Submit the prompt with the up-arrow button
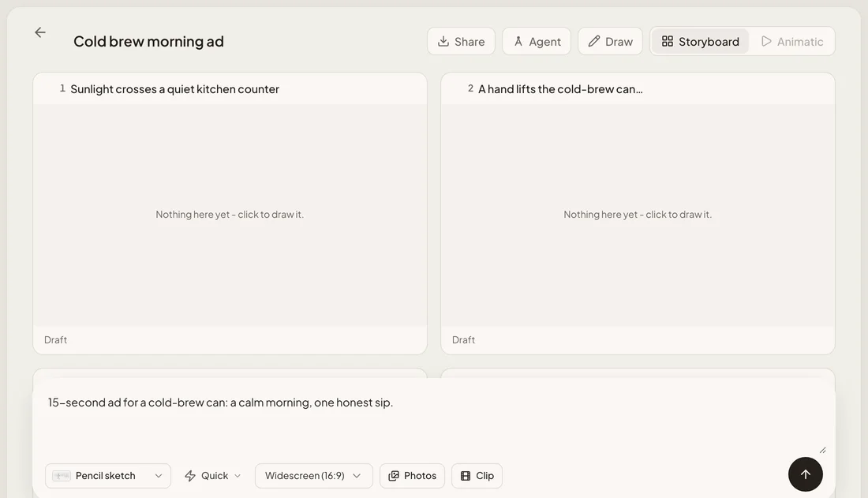Image resolution: width=868 pixels, height=498 pixels. coord(806,474)
